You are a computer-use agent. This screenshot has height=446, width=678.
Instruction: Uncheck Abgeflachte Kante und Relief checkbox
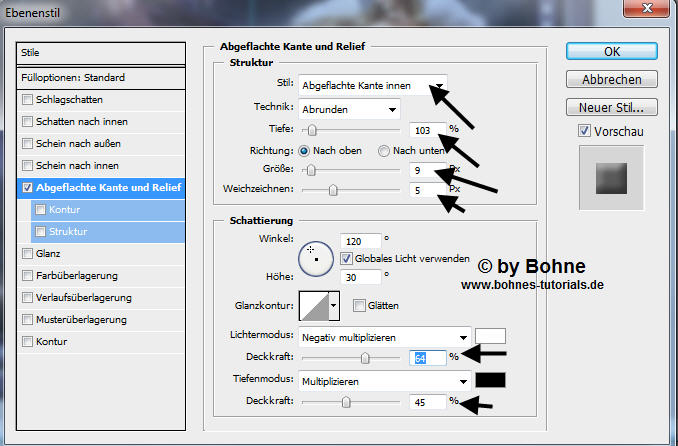click(27, 187)
